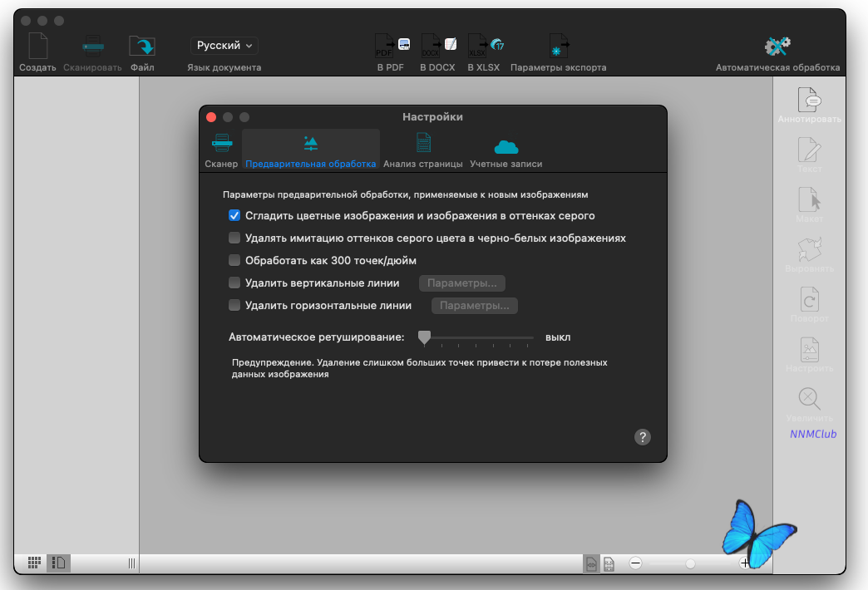868x590 pixels.
Task: Click the Создать new document icon
Action: point(37,46)
